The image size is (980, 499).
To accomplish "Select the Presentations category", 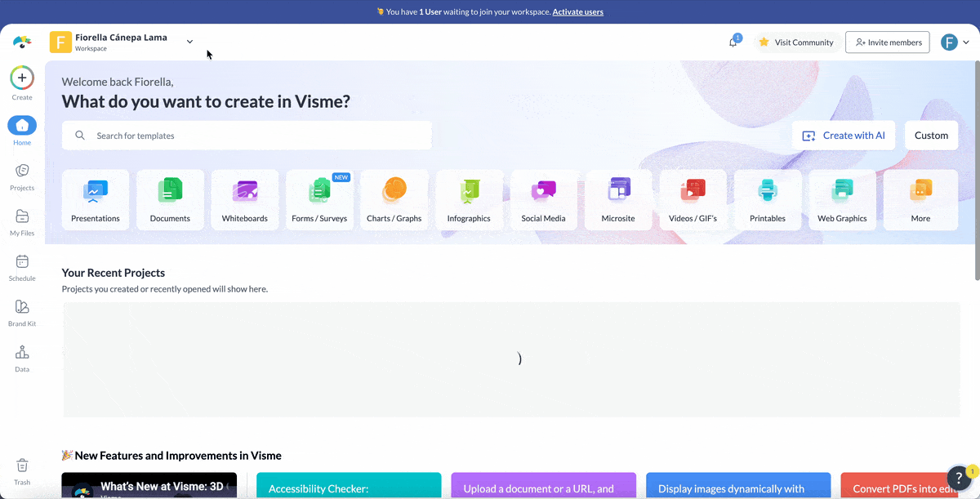I will (96, 200).
